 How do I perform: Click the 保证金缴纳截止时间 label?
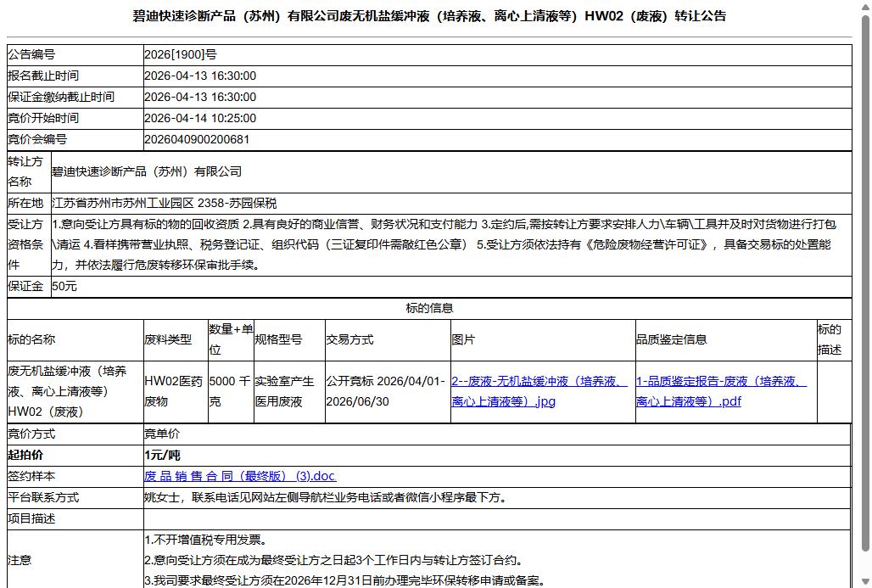(61, 97)
